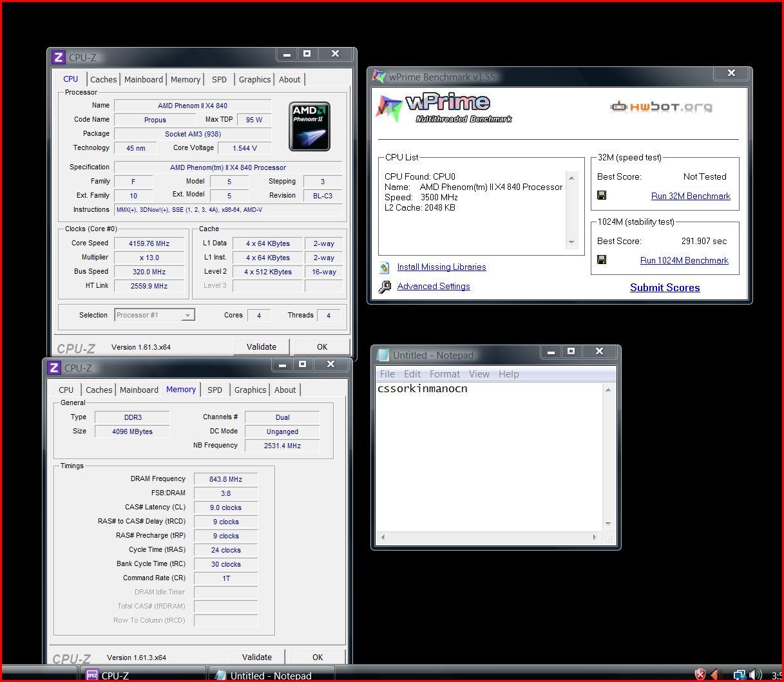This screenshot has height=682, width=784.
Task: Click the Core Voltage value 1.544 V
Action: 244,148
